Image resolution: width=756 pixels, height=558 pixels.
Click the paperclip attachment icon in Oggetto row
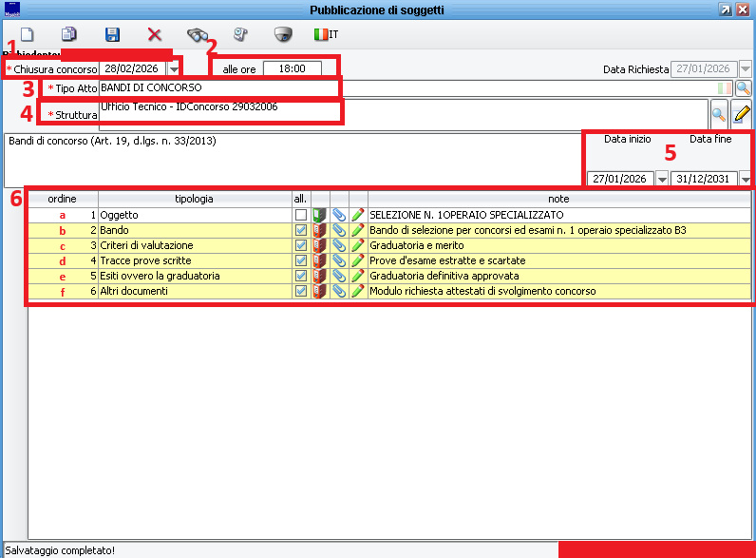point(339,215)
